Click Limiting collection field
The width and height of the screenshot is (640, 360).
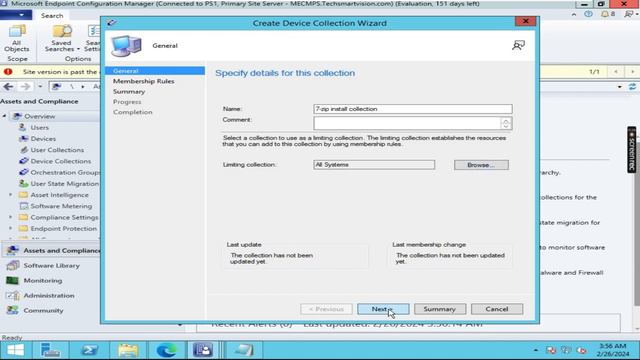(374, 164)
